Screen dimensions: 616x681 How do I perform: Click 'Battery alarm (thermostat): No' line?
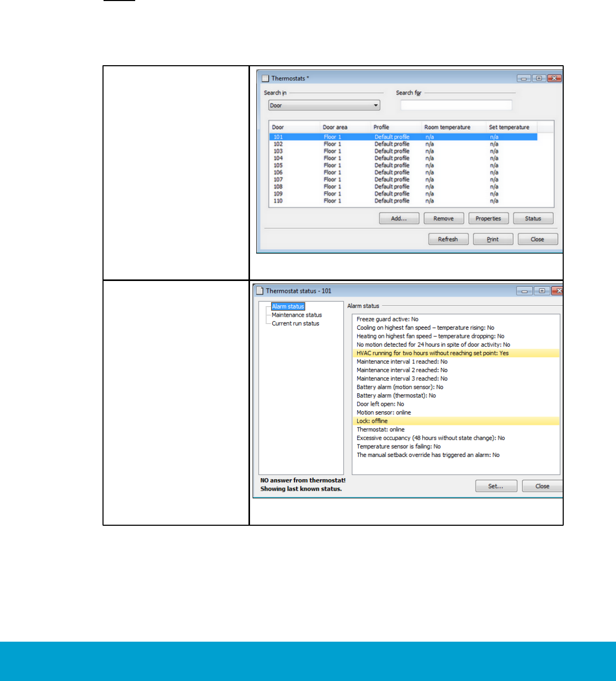coord(396,395)
